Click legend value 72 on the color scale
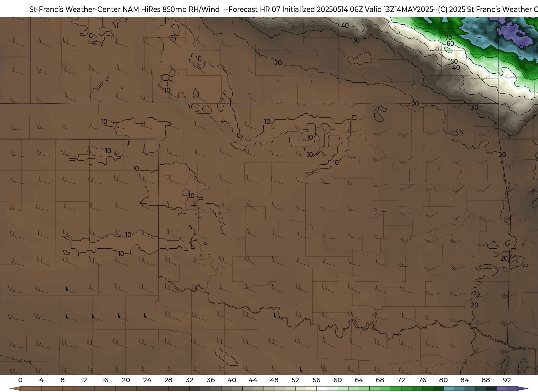The height and width of the screenshot is (392, 538). (401, 380)
